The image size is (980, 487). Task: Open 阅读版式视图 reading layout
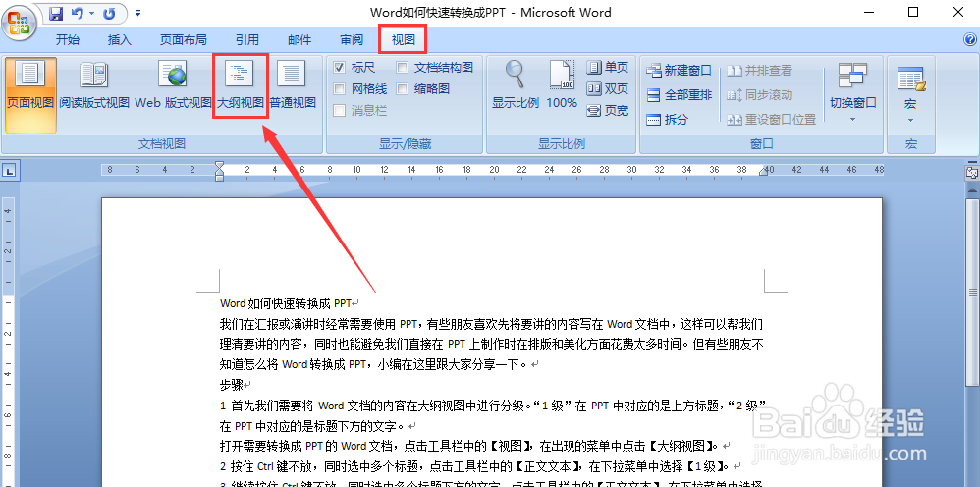click(94, 85)
